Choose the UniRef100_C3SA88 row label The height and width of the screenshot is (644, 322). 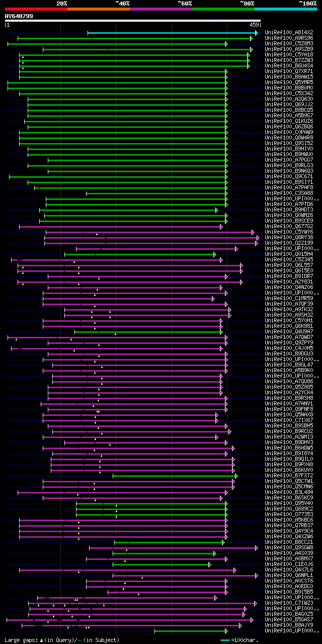click(289, 193)
